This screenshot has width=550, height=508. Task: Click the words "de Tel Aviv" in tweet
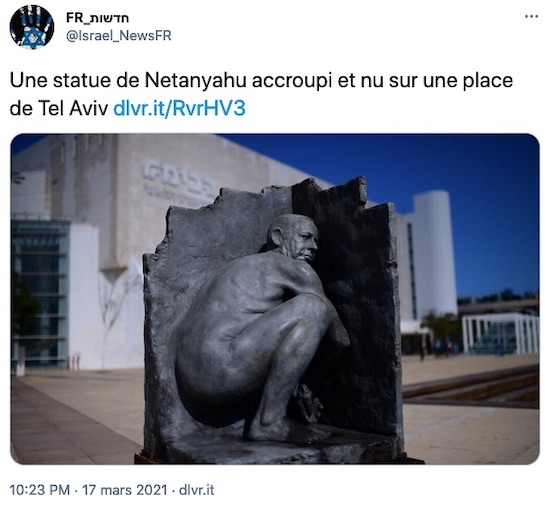59,109
